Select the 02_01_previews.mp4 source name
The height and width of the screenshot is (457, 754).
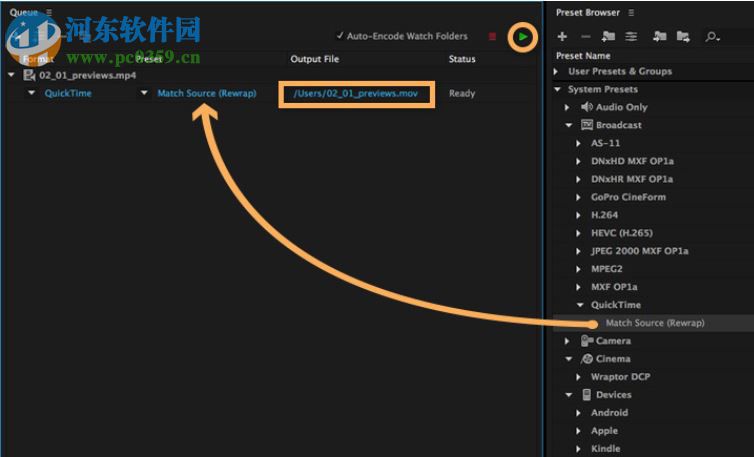tap(88, 76)
